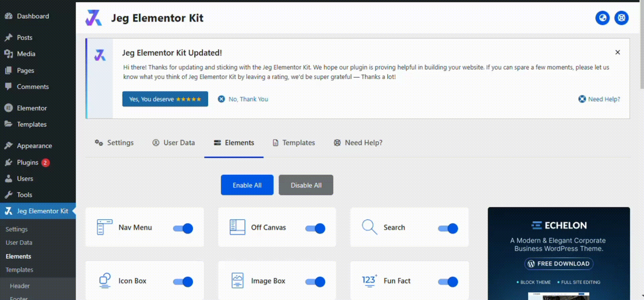Click the Plugins plug icon
This screenshot has height=300, width=644.
pos(8,162)
